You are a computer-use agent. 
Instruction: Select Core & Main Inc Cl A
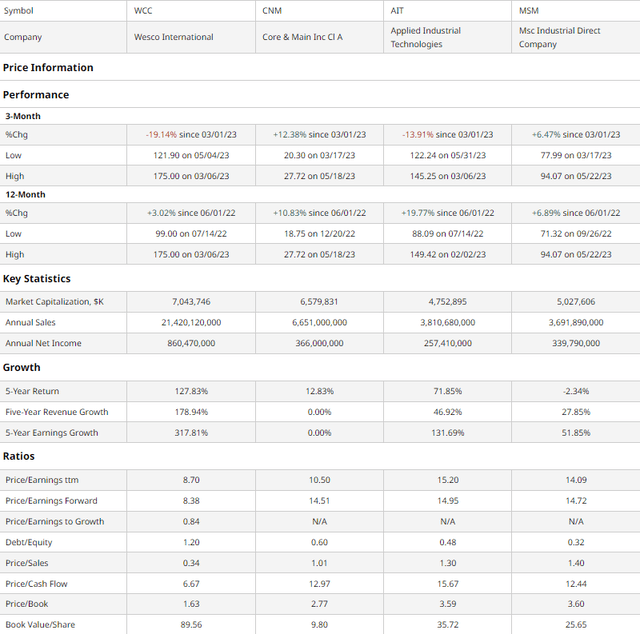[302, 37]
